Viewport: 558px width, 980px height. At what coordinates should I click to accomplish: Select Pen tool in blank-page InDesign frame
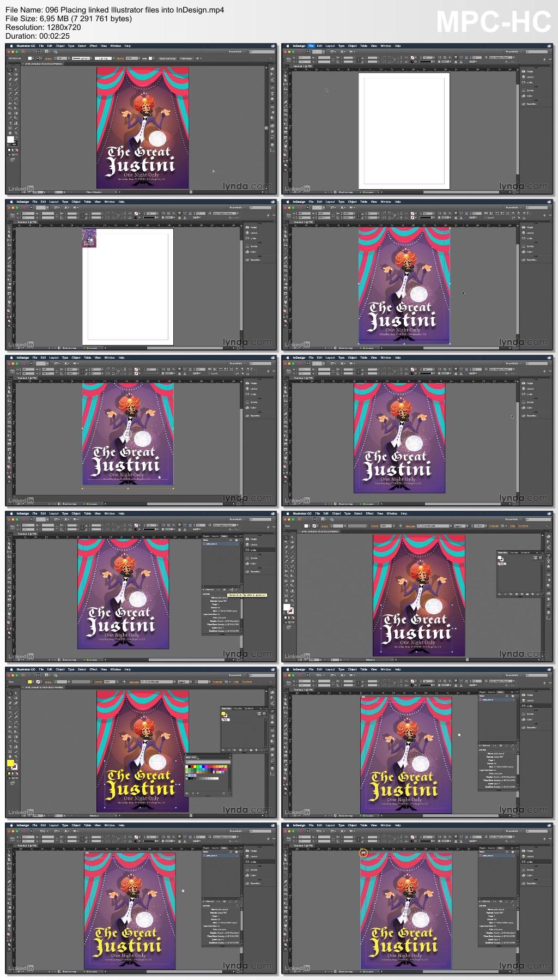coord(286,102)
